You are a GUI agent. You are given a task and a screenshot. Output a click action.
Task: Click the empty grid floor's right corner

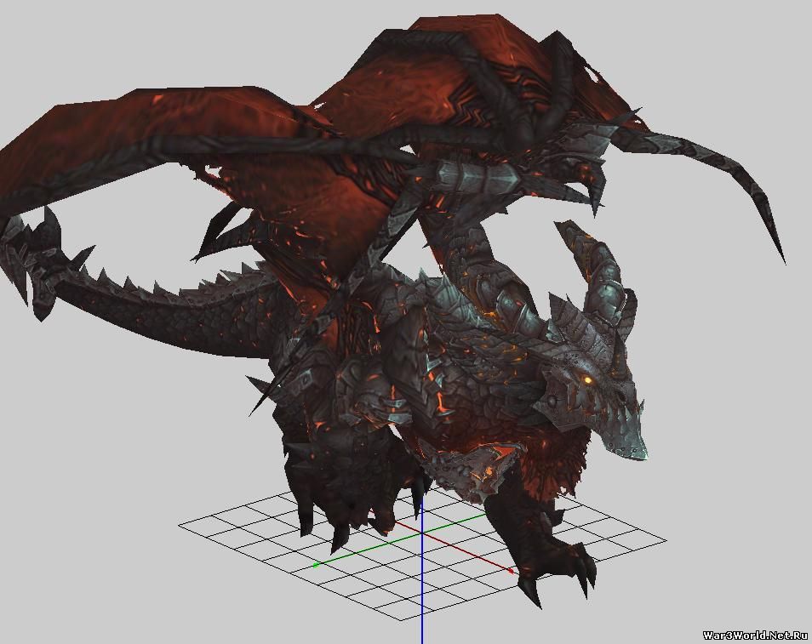[x=662, y=539]
